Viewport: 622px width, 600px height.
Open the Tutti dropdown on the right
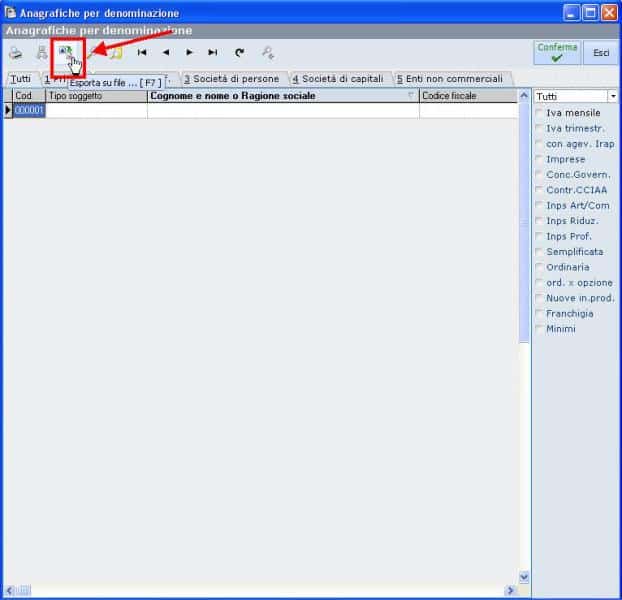point(612,97)
